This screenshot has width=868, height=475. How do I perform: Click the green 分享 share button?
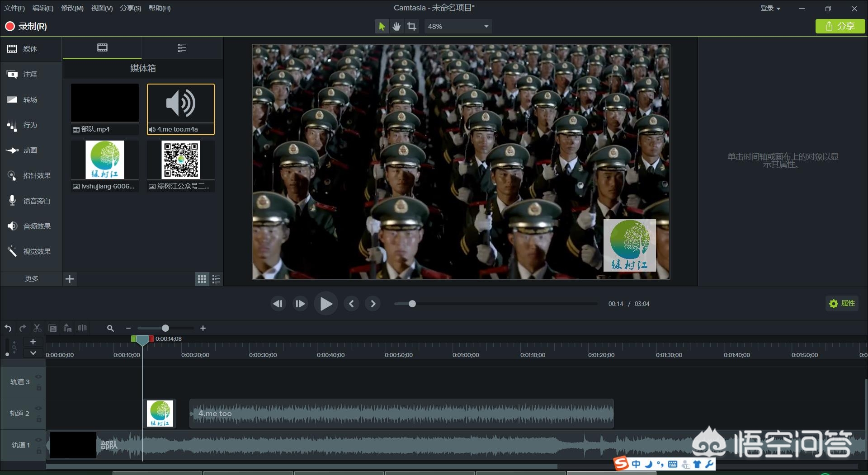click(x=840, y=26)
